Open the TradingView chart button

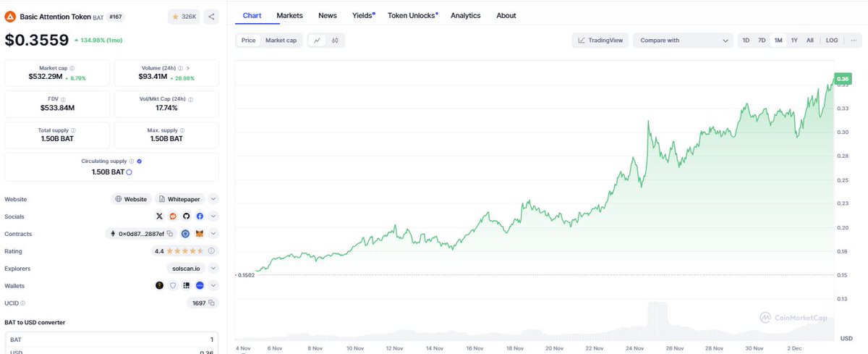coord(600,41)
